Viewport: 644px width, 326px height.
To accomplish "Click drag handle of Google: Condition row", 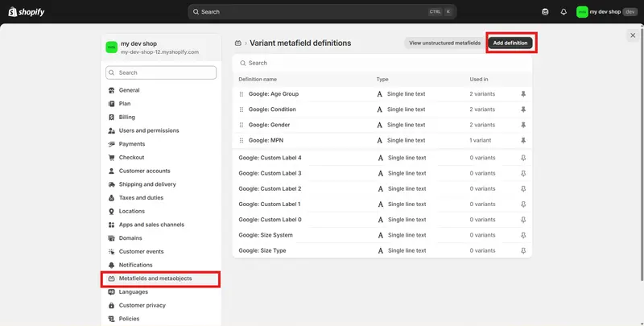I will click(x=241, y=109).
